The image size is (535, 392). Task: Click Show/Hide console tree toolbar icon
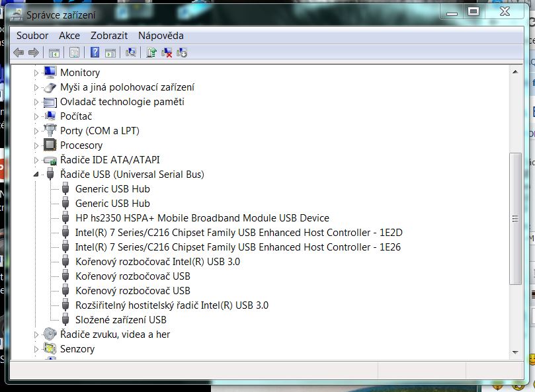[x=54, y=52]
